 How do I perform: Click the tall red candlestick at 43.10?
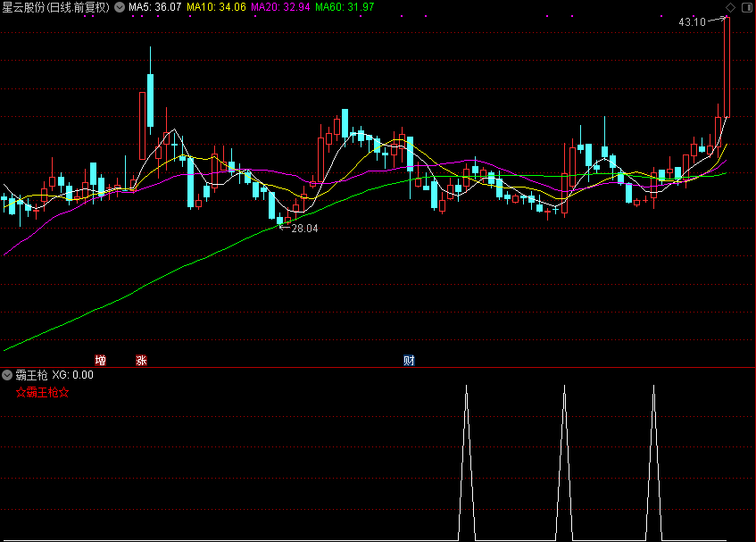[x=727, y=68]
